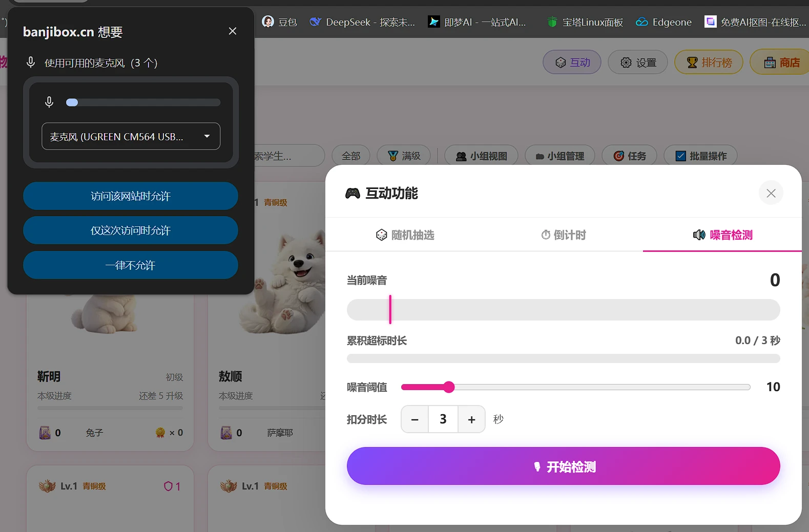Screen dimensions: 809x532
Task: Click the 0.0 / 3 秒 duration text
Action: pyautogui.click(x=758, y=341)
